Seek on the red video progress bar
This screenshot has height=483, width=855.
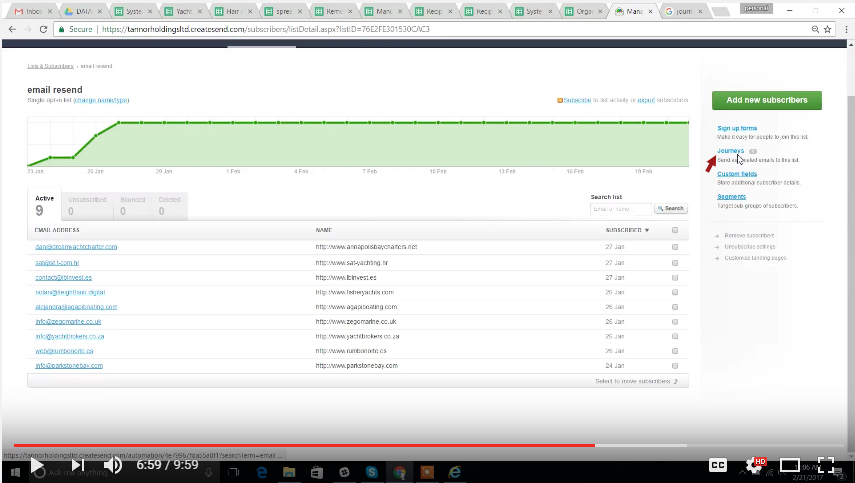400,445
